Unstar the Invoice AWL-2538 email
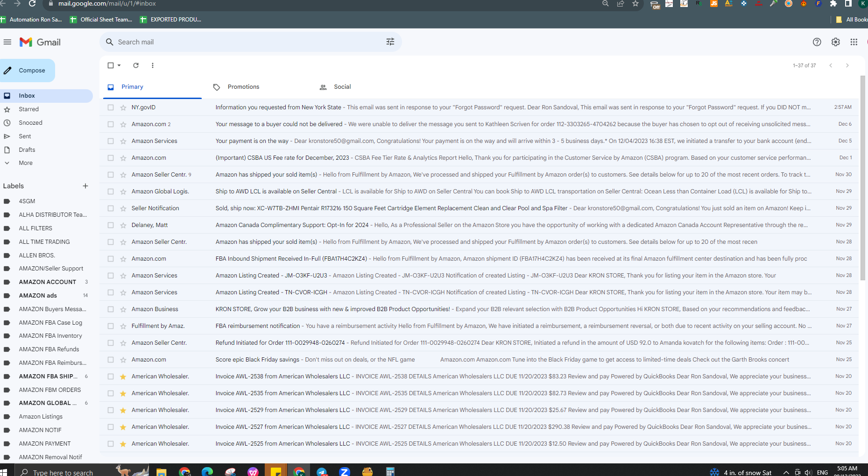The width and height of the screenshot is (868, 476). coord(123,377)
